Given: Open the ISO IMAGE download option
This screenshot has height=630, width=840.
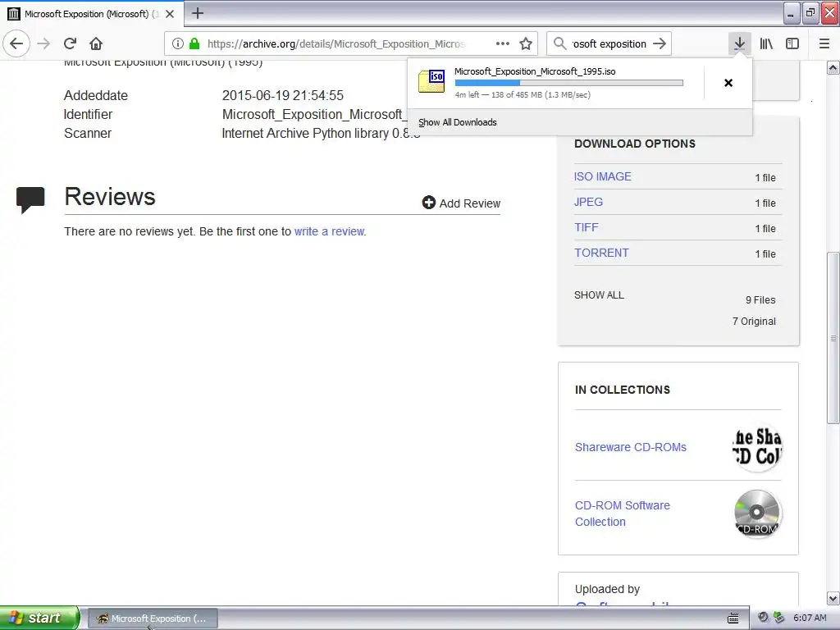Looking at the screenshot, I should point(603,177).
